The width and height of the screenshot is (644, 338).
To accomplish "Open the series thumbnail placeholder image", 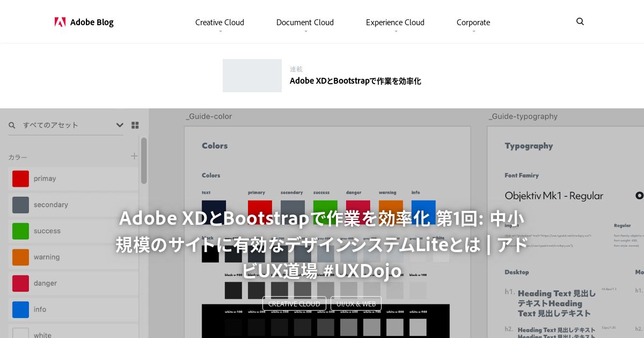I will click(x=252, y=76).
